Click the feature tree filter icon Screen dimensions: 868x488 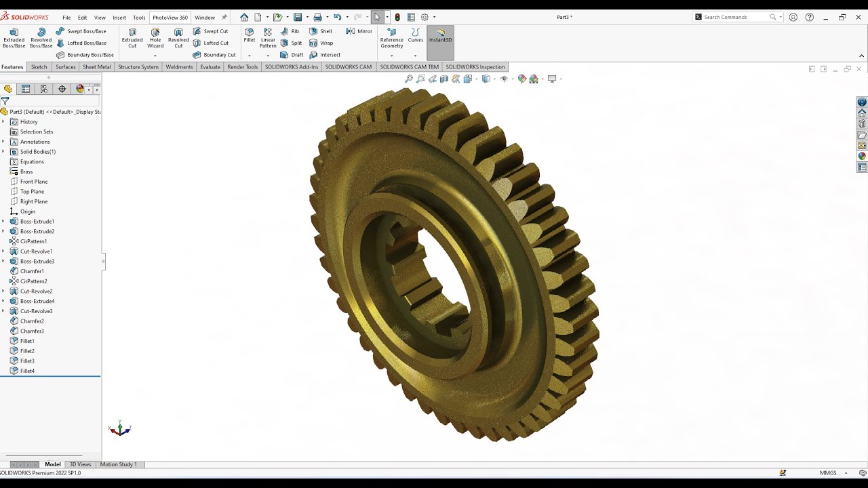[x=5, y=101]
